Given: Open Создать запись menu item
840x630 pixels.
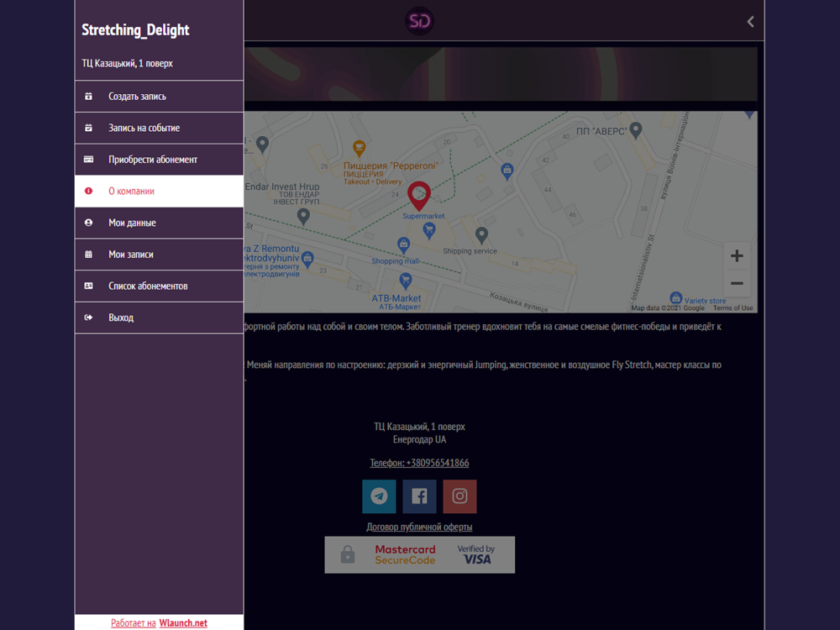Looking at the screenshot, I should (x=159, y=97).
